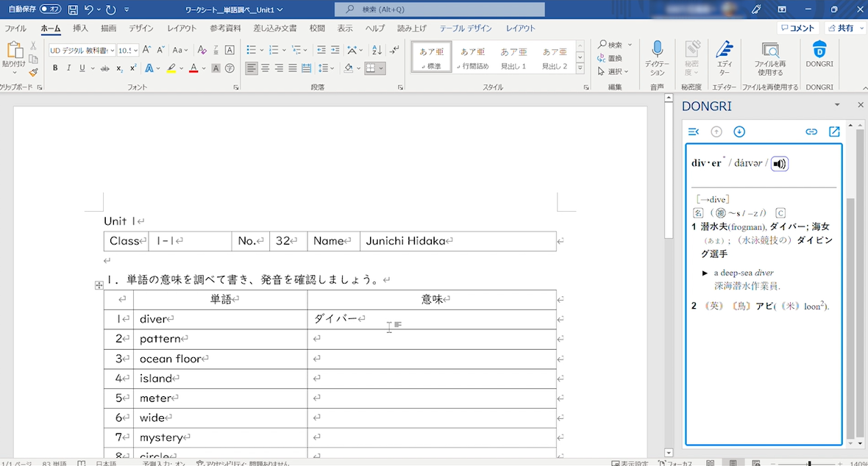Launch DONGRI add-in from the ribbon
Viewport: 868px width, 466px height.
819,55
